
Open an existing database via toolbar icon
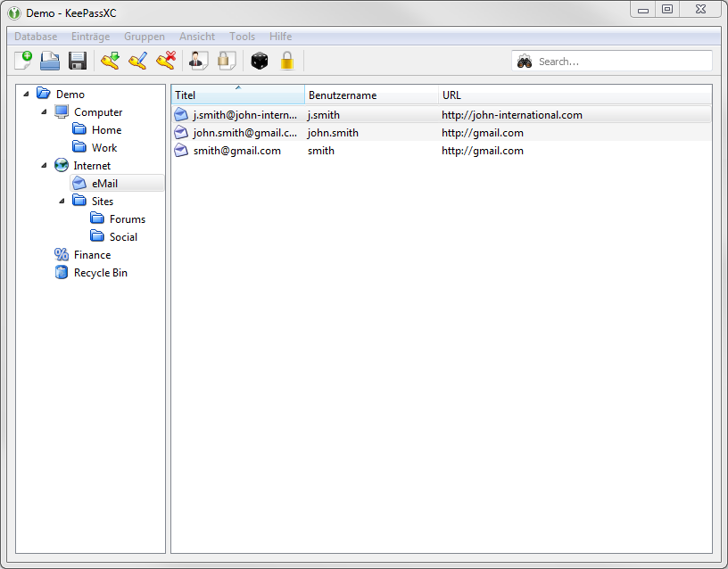tap(50, 61)
